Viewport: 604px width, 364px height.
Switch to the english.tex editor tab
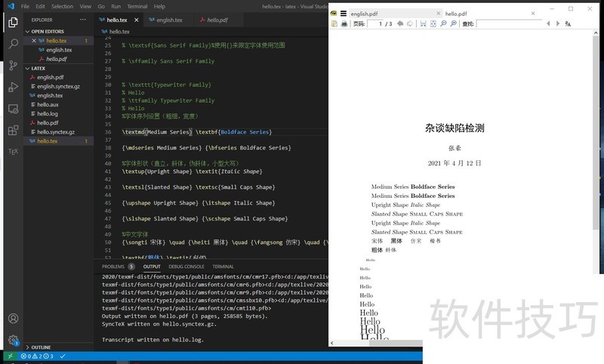click(x=168, y=20)
